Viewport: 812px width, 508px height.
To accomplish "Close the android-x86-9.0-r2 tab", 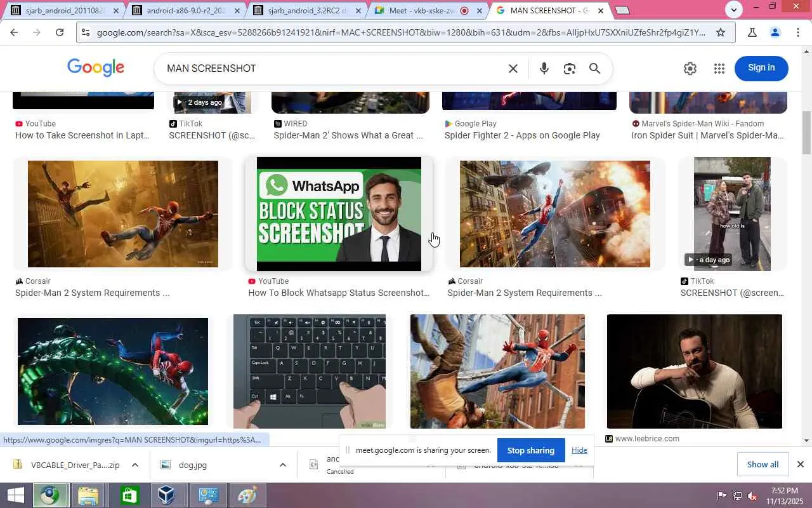I will click(x=237, y=11).
